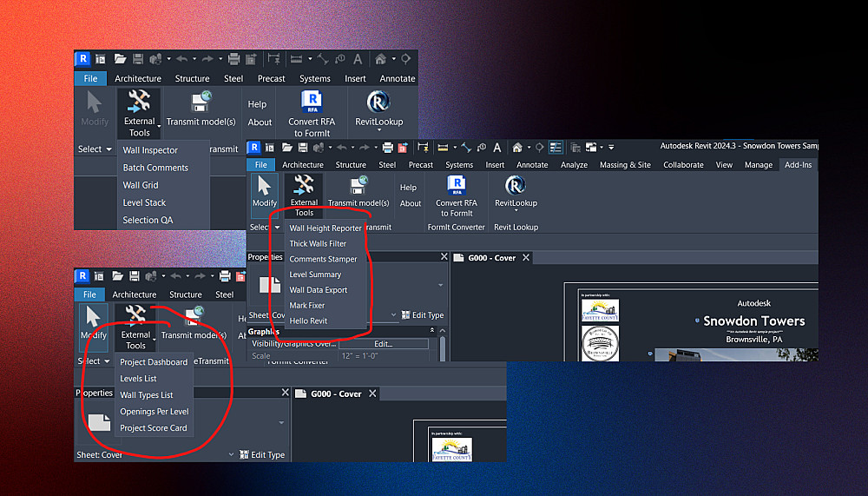Click the File button in the Project Dashboard window

coord(89,294)
